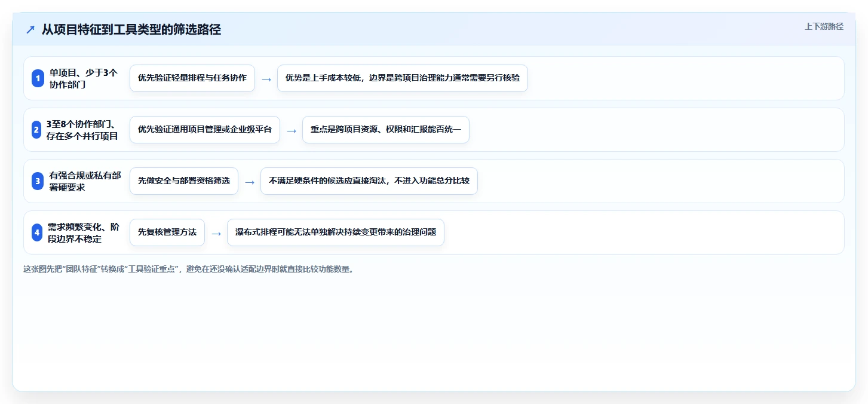Image resolution: width=868 pixels, height=404 pixels.
Task: Click the text 3至8个协作部门、存在多个并行项目
Action: click(82, 130)
